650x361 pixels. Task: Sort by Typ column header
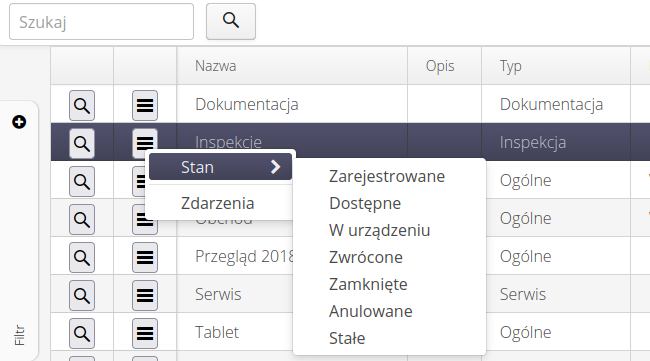point(556,65)
